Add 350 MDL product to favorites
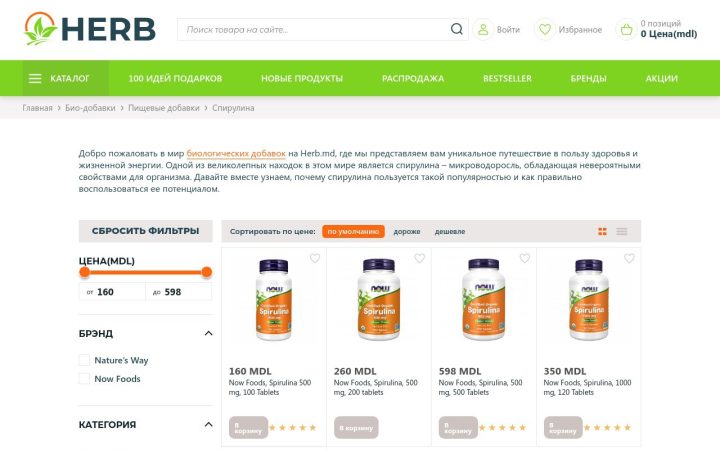720x450 pixels. point(629,259)
